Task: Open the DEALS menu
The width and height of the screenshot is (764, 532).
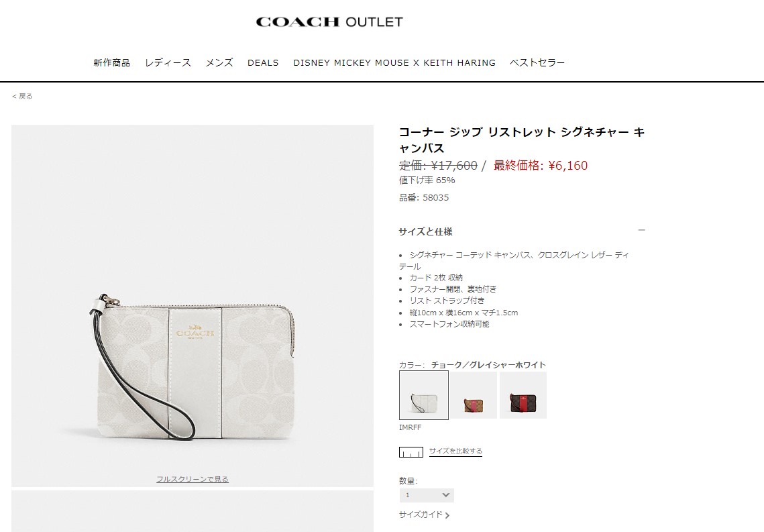Action: click(263, 63)
